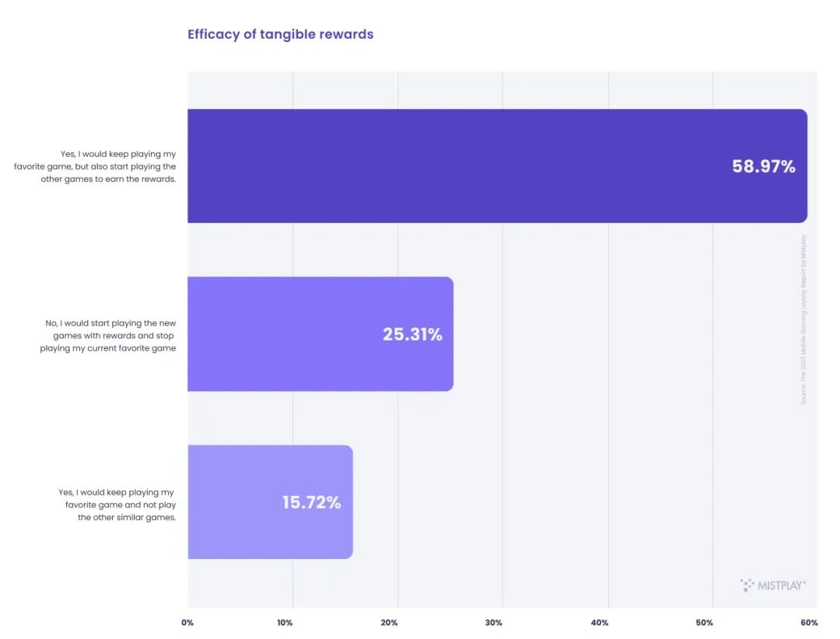Click the 10% axis label
The width and height of the screenshot is (840, 639).
coord(285,623)
